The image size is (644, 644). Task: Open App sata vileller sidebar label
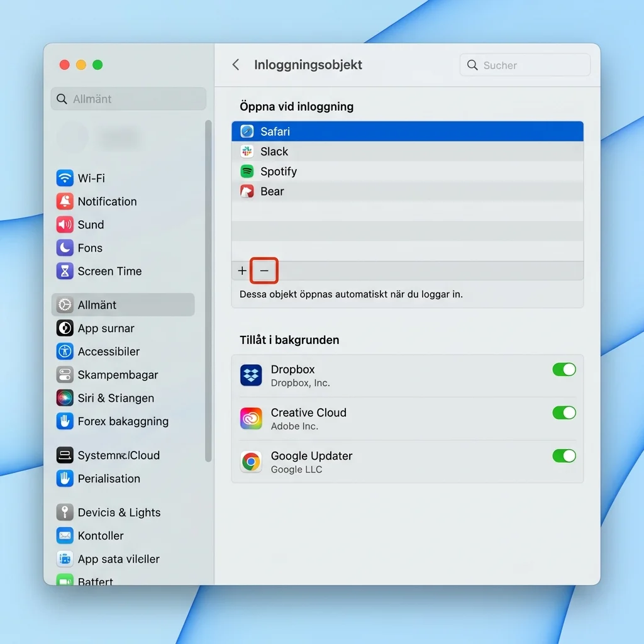[x=119, y=559]
